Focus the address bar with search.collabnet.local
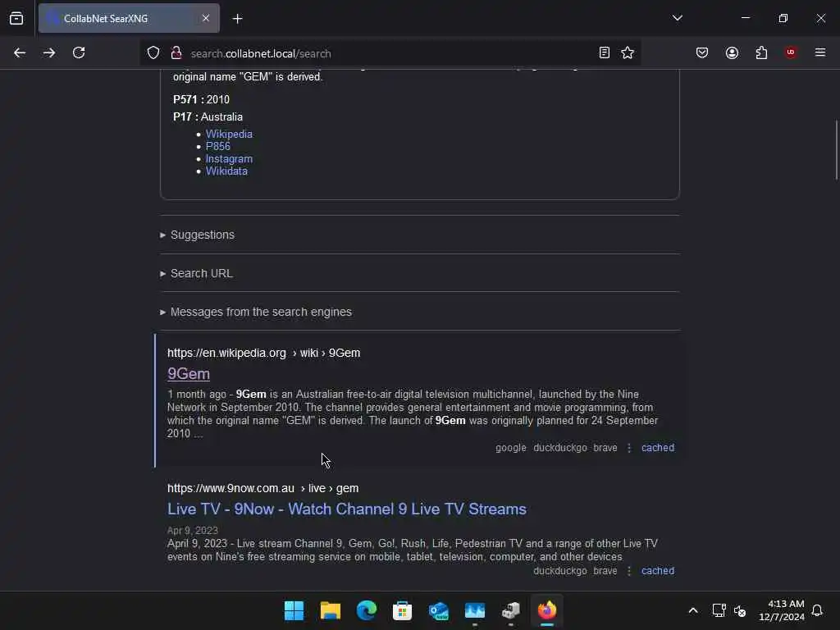 pos(390,53)
